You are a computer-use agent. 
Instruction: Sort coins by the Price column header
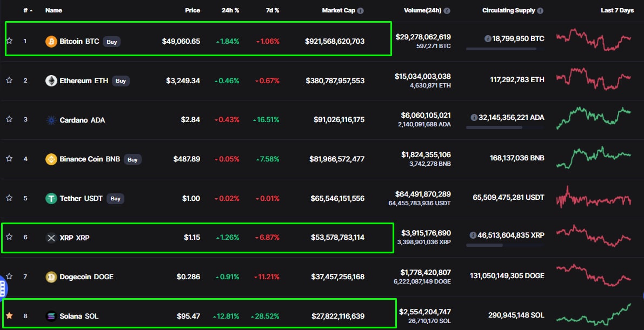pos(192,11)
